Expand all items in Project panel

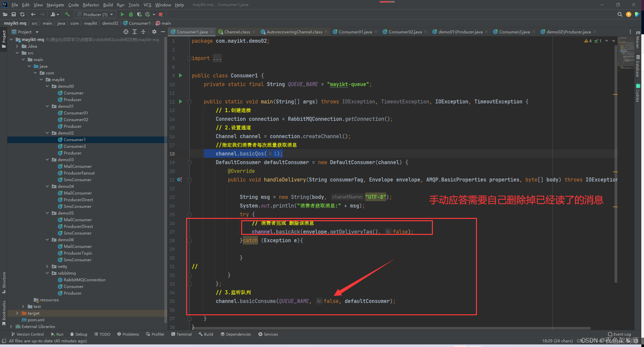click(x=135, y=32)
